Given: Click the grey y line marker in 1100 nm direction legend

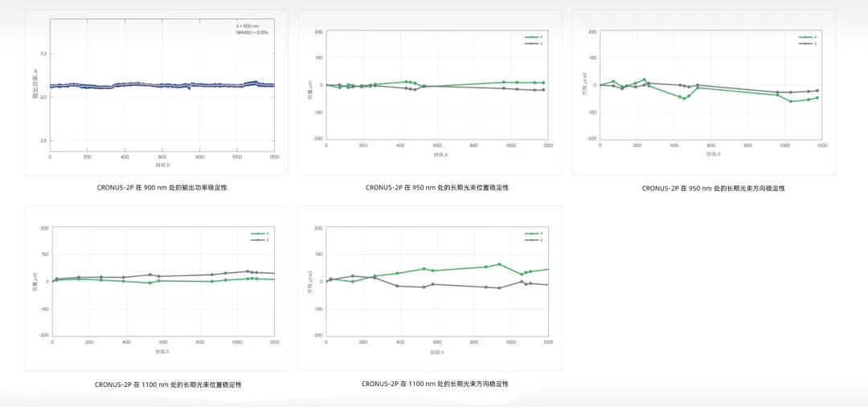Looking at the screenshot, I should point(530,240).
